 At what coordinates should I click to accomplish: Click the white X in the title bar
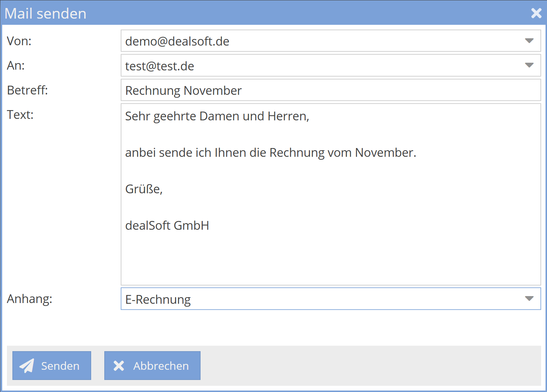tap(536, 13)
